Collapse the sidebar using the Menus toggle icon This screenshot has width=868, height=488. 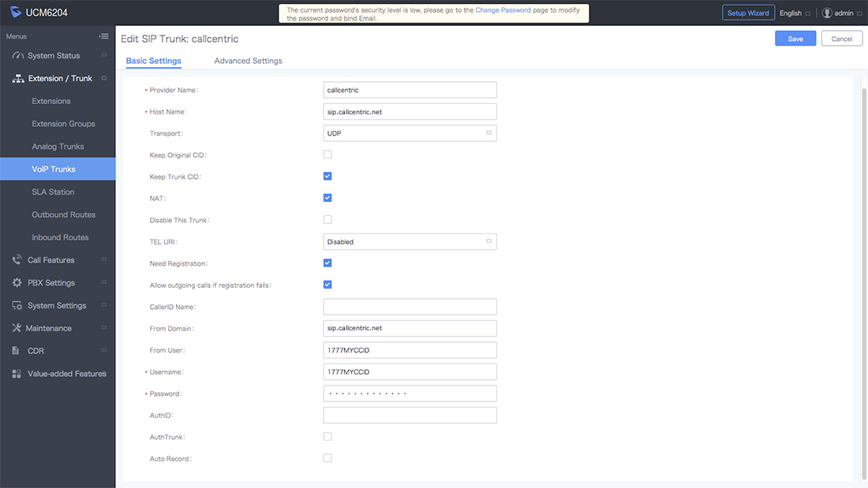103,36
